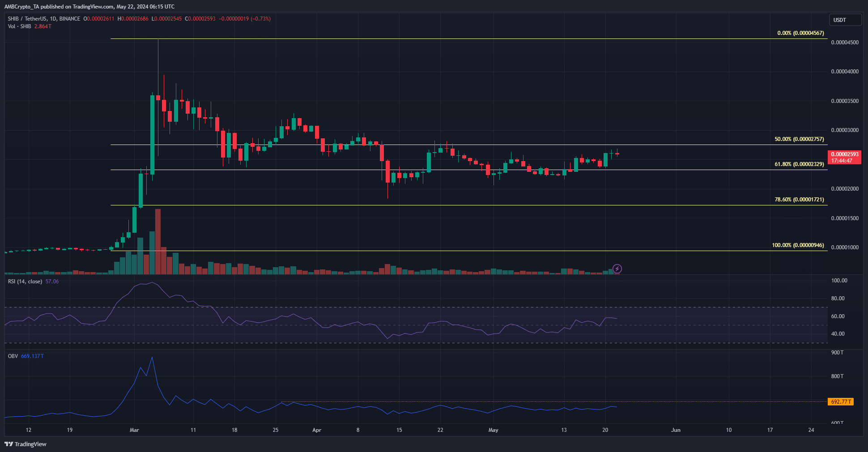Screen dimensions: 868x452
Task: Click the BINANCE exchange label in title
Action: point(70,19)
